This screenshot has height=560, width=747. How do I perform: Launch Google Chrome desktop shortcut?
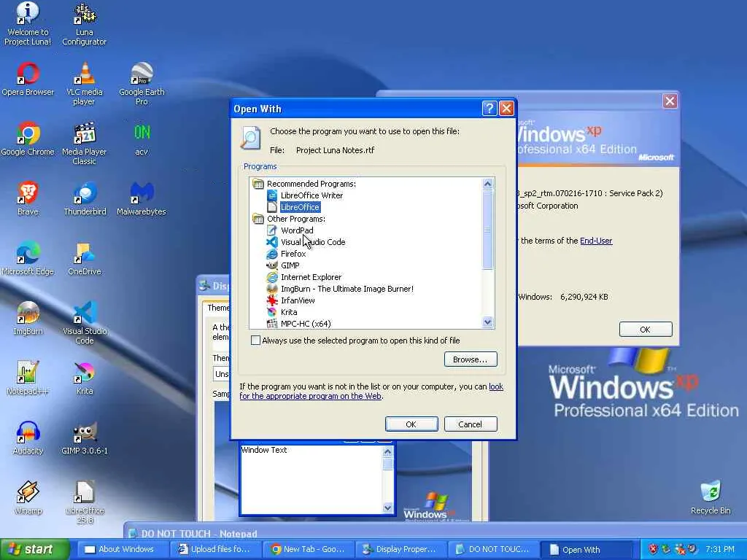pos(28,139)
